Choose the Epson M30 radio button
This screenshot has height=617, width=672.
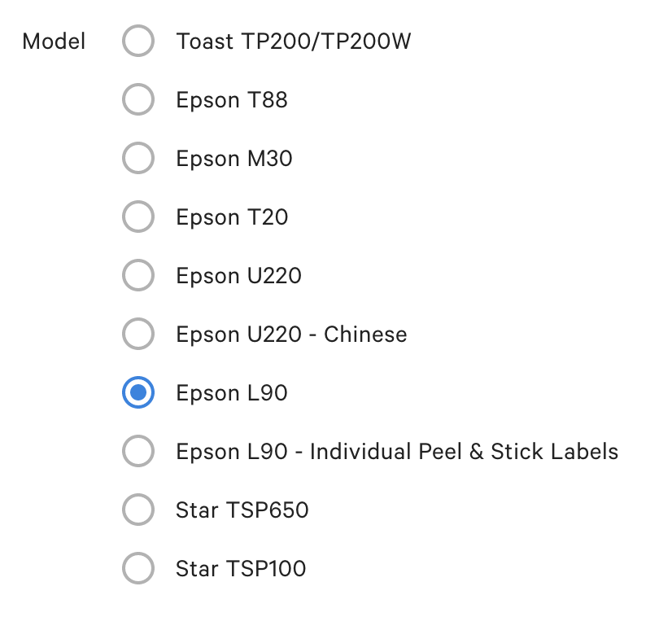pos(138,158)
